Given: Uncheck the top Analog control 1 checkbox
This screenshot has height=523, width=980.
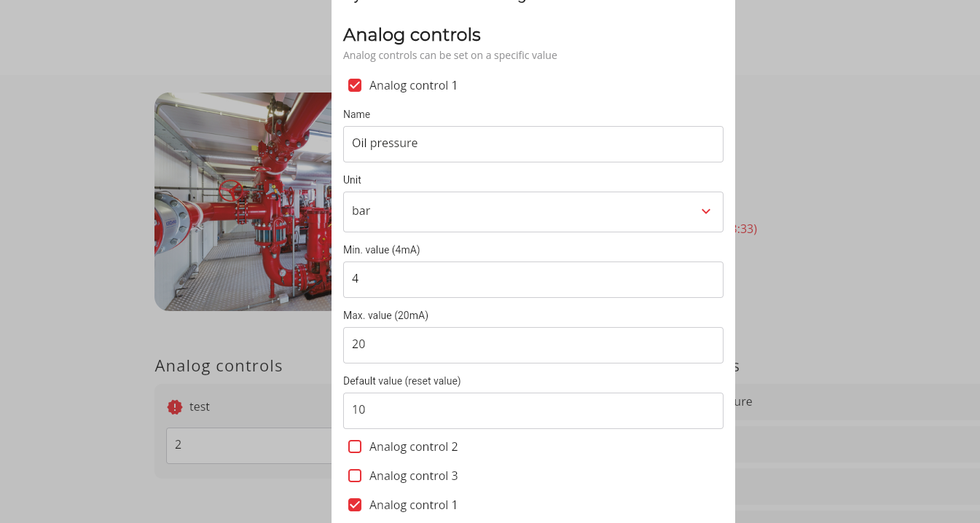Looking at the screenshot, I should point(355,85).
